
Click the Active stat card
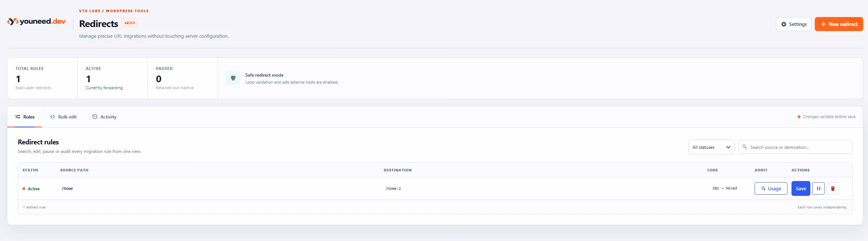[x=112, y=78]
